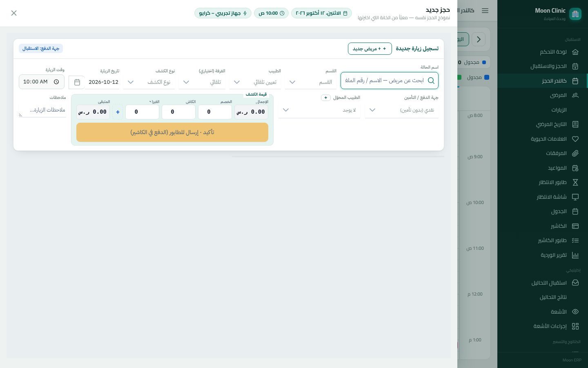Expand the الغرفة room dropdown
Viewport: 588px width, 368px height.
pyautogui.click(x=202, y=82)
